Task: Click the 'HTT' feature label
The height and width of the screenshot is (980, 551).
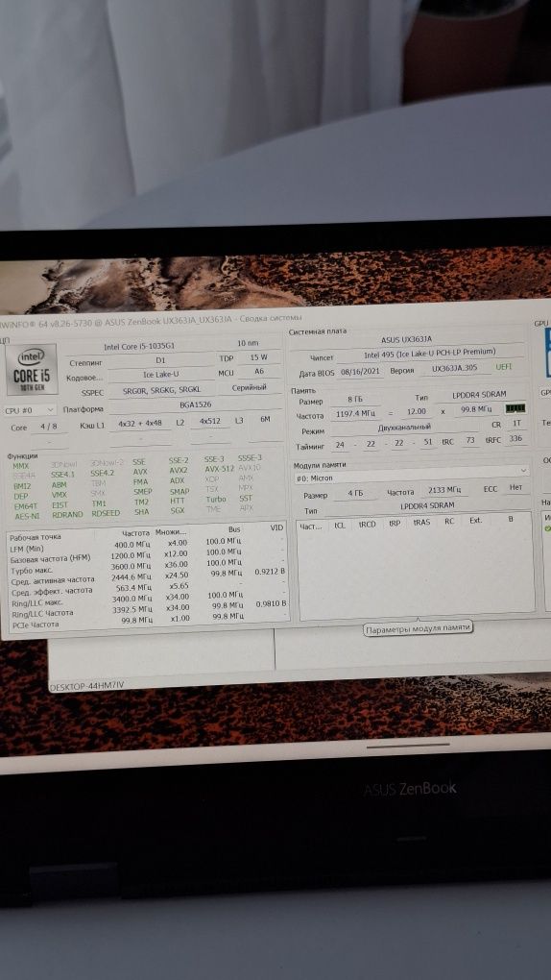Action: click(178, 502)
